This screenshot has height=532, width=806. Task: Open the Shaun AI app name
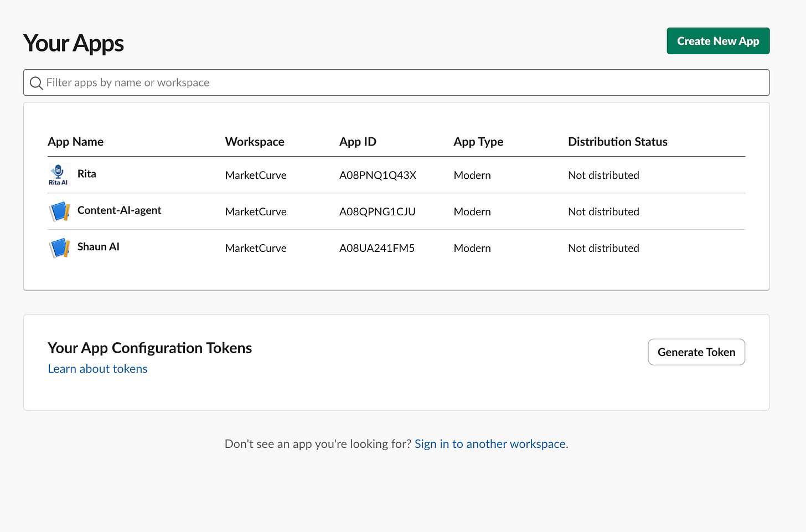point(99,247)
